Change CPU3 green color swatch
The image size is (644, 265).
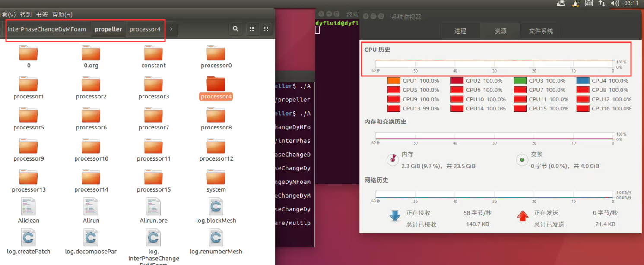520,81
